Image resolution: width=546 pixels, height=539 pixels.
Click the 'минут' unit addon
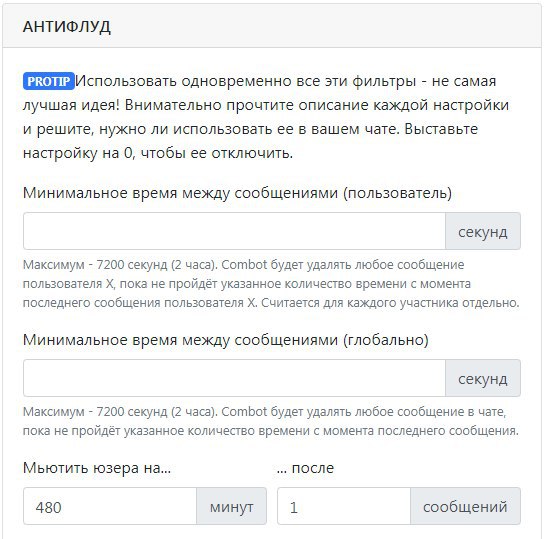(232, 506)
